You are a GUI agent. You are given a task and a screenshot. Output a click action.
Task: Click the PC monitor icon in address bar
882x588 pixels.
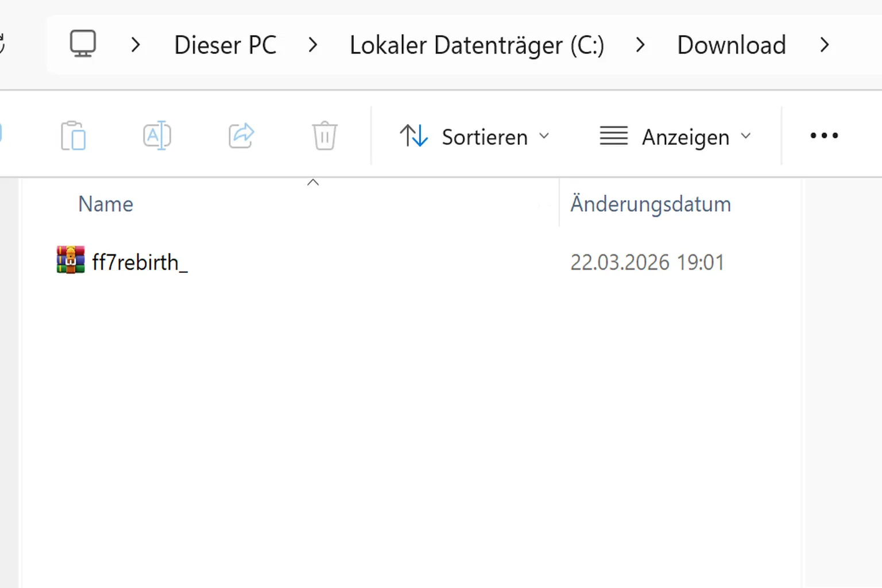(x=83, y=44)
